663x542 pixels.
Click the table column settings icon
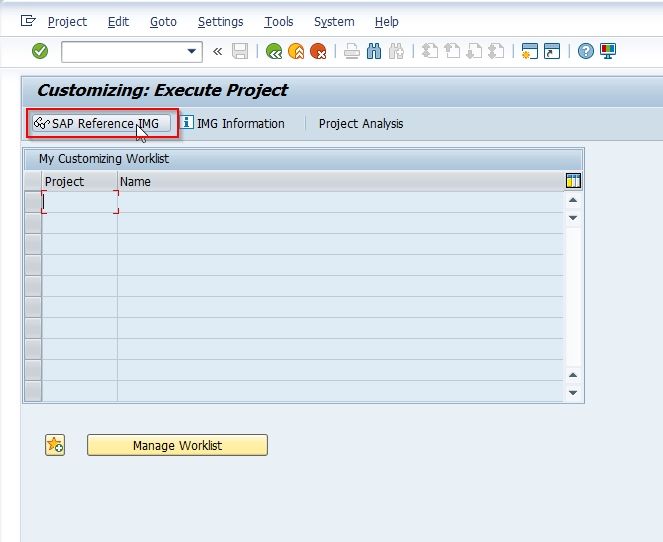573,181
